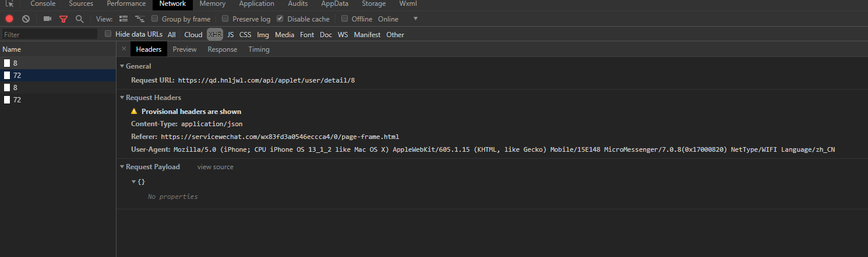Screen dimensions: 868x257
Task: Click the Referer header value
Action: (x=280, y=137)
